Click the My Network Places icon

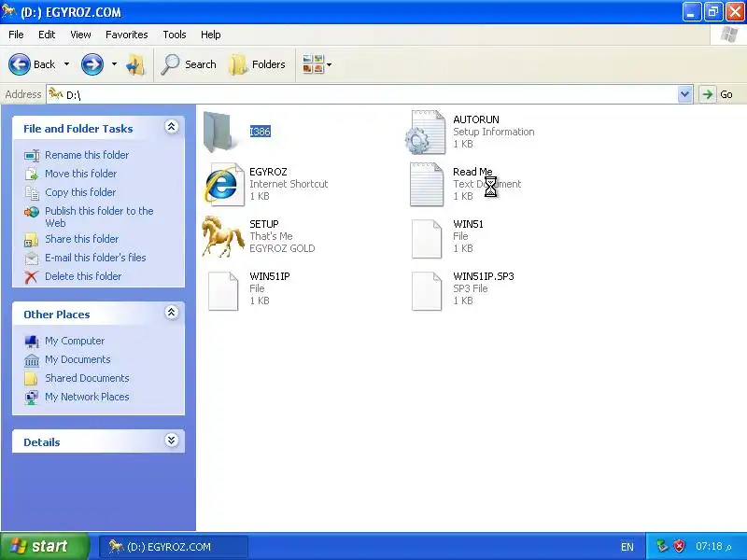[32, 398]
